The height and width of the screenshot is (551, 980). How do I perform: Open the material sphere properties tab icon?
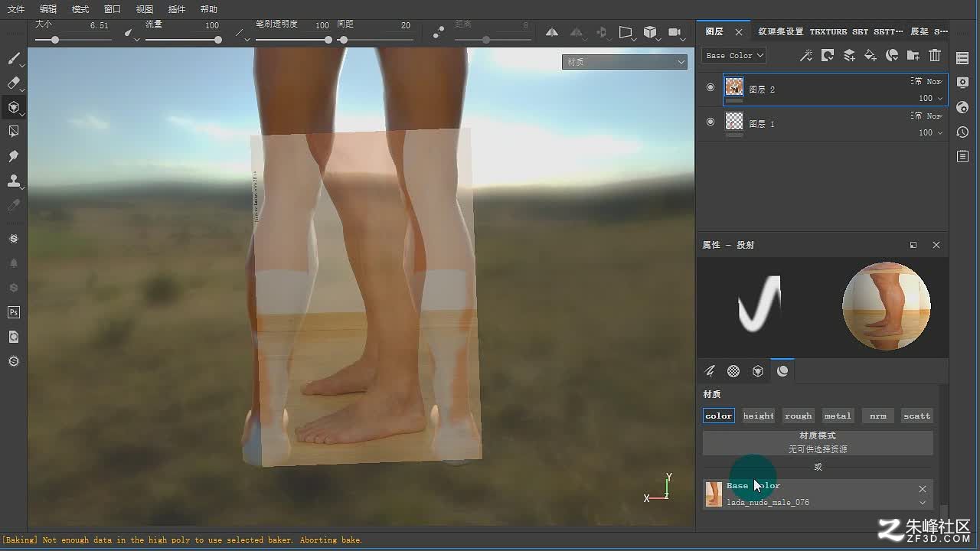click(782, 371)
